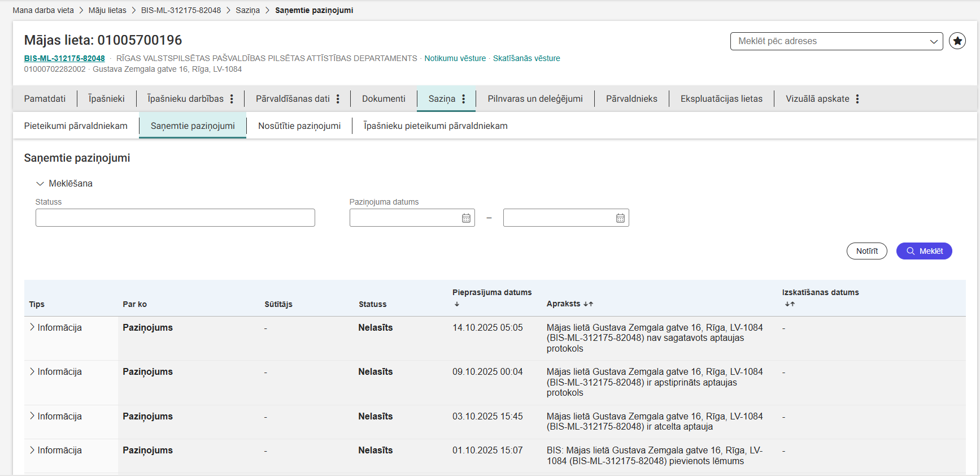This screenshot has width=980, height=476.
Task: Open Pārvaldīšanas dati three-dot menu
Action: (338, 99)
